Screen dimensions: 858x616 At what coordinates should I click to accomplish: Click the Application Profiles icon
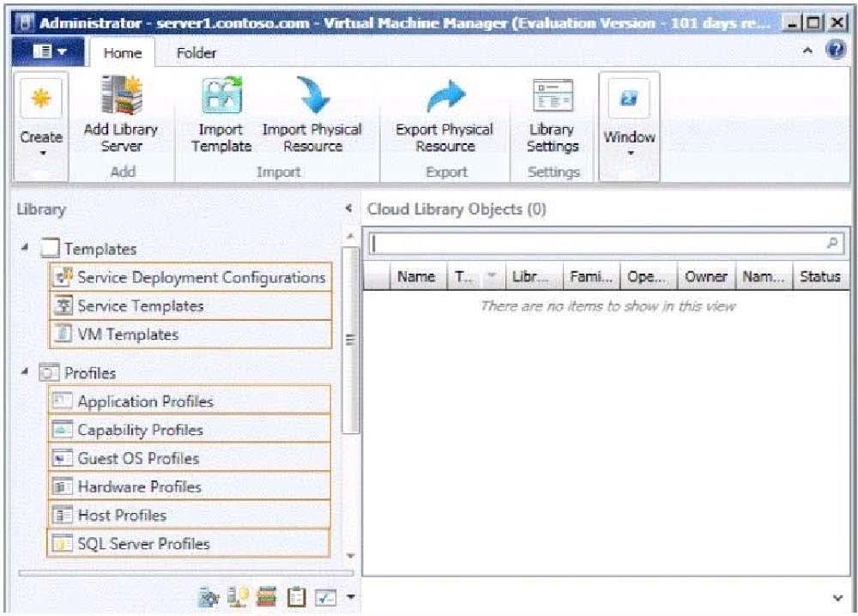click(61, 401)
